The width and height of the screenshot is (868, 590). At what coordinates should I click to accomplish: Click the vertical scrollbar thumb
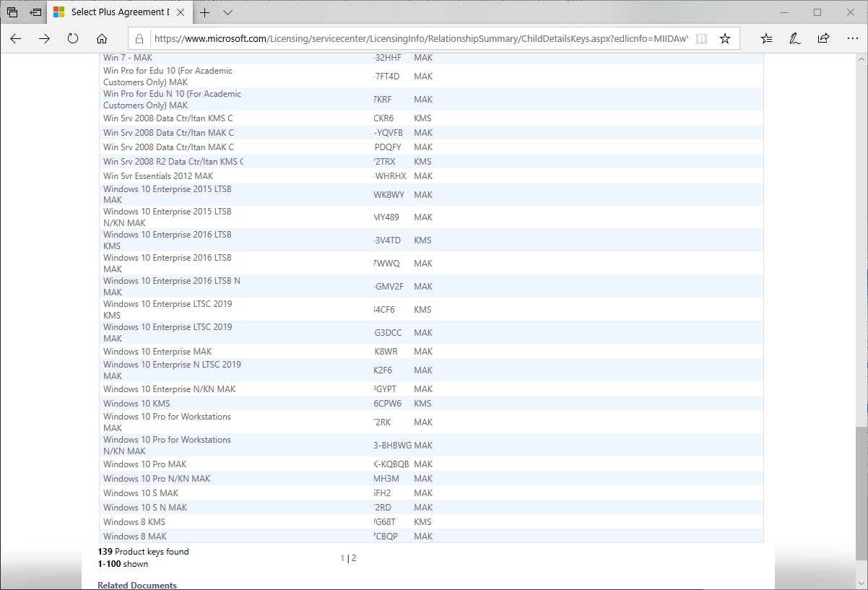pos(861,491)
